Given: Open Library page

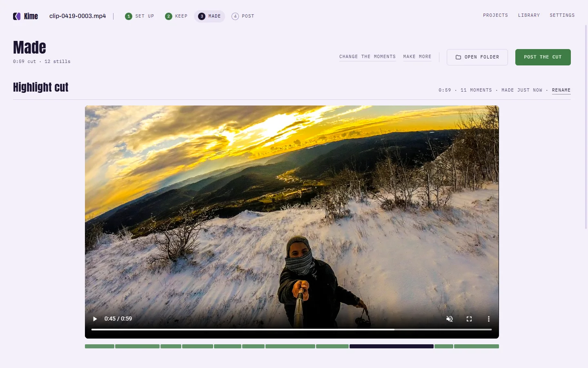Looking at the screenshot, I should click(529, 16).
